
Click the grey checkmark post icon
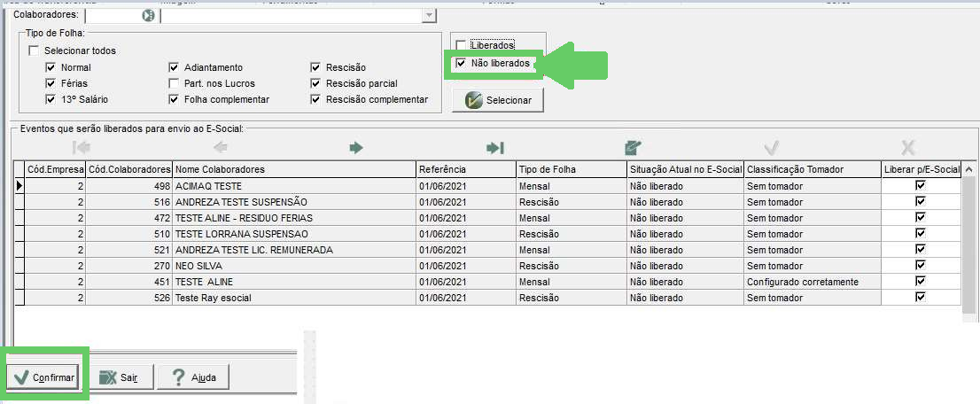[x=771, y=148]
